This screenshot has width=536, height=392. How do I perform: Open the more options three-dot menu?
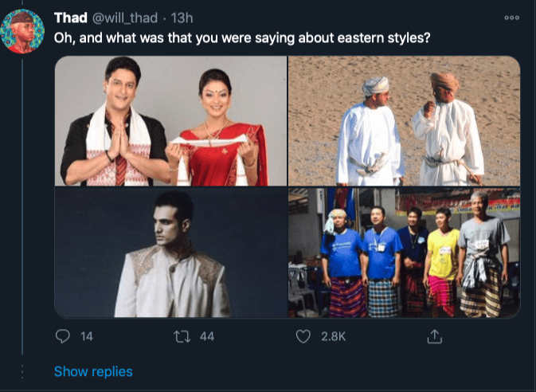pyautogui.click(x=512, y=18)
